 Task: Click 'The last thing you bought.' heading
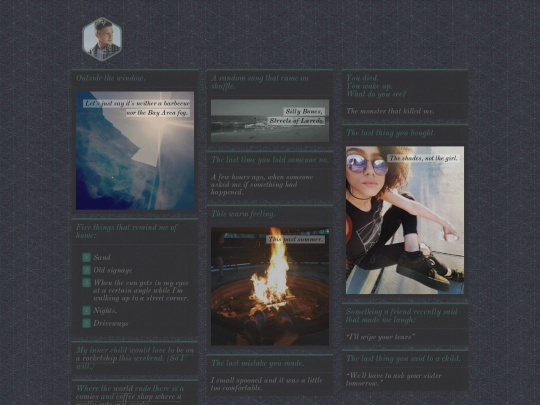point(391,133)
